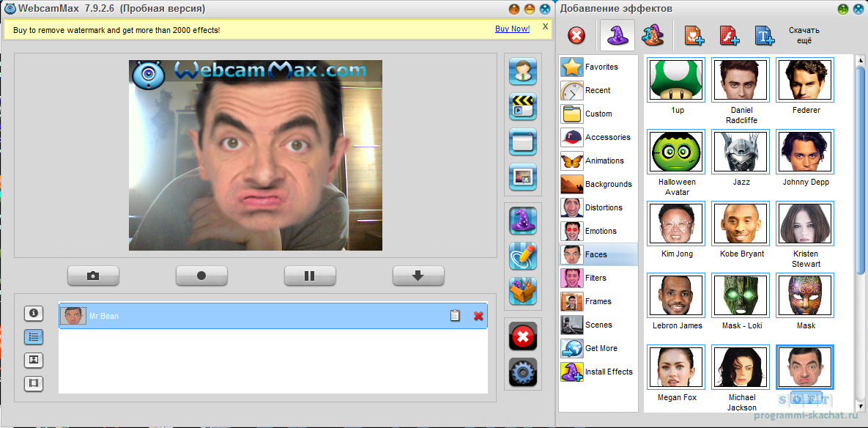Open the film strip panel button

[34, 383]
